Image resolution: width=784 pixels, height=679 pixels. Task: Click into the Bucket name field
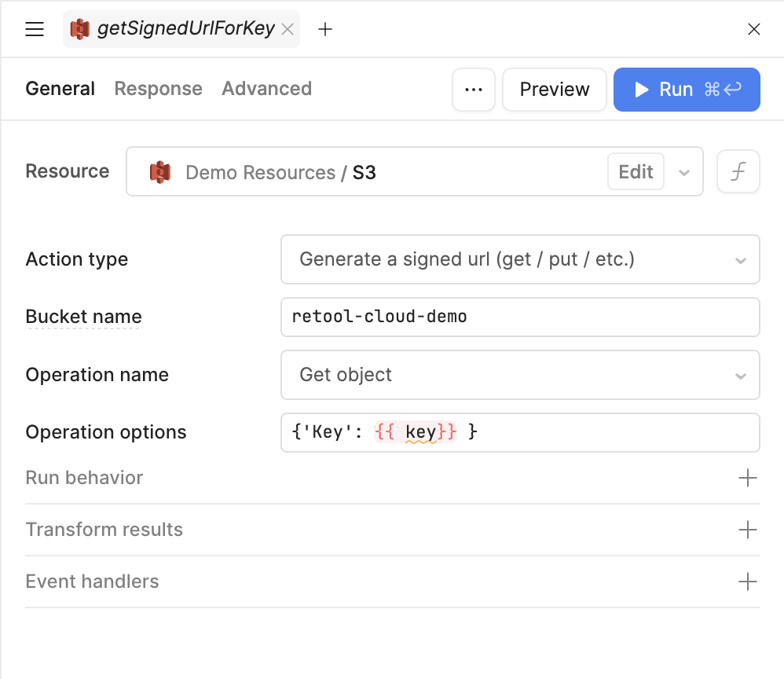click(x=519, y=317)
